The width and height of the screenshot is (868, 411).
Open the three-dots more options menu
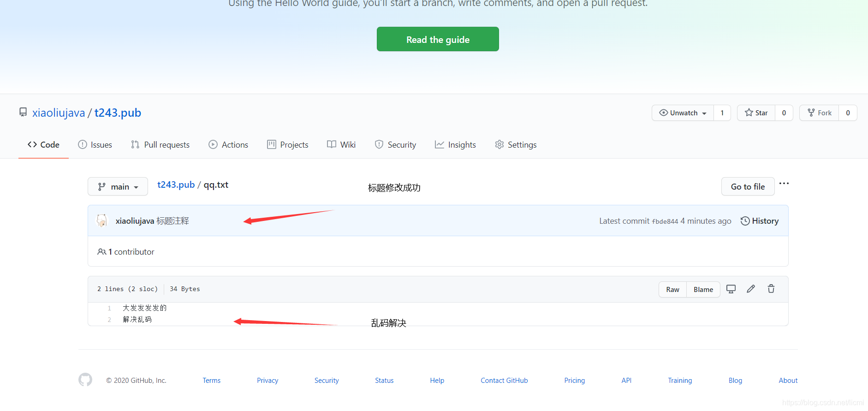click(x=784, y=184)
